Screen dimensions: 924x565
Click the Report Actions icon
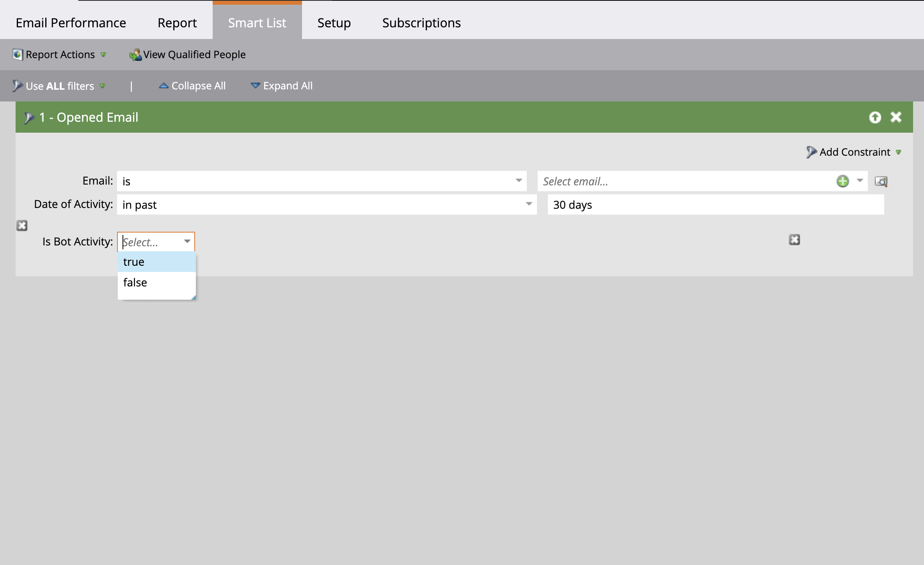18,55
